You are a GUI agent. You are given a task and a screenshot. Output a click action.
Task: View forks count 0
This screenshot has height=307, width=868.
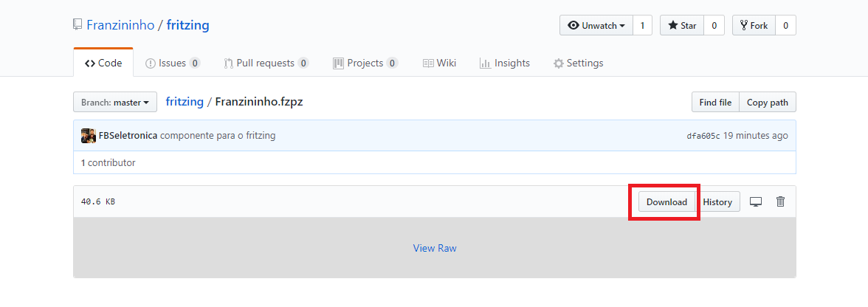click(786, 25)
